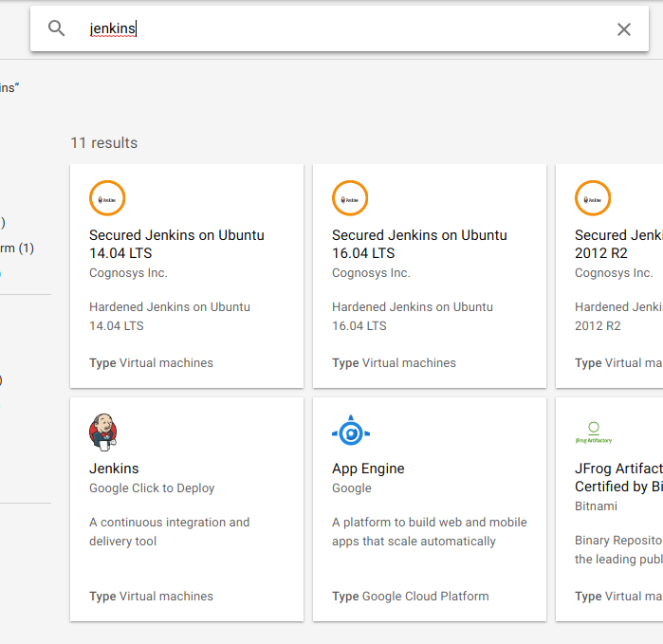Click the Jenkins butler mascot icon

pyautogui.click(x=102, y=432)
